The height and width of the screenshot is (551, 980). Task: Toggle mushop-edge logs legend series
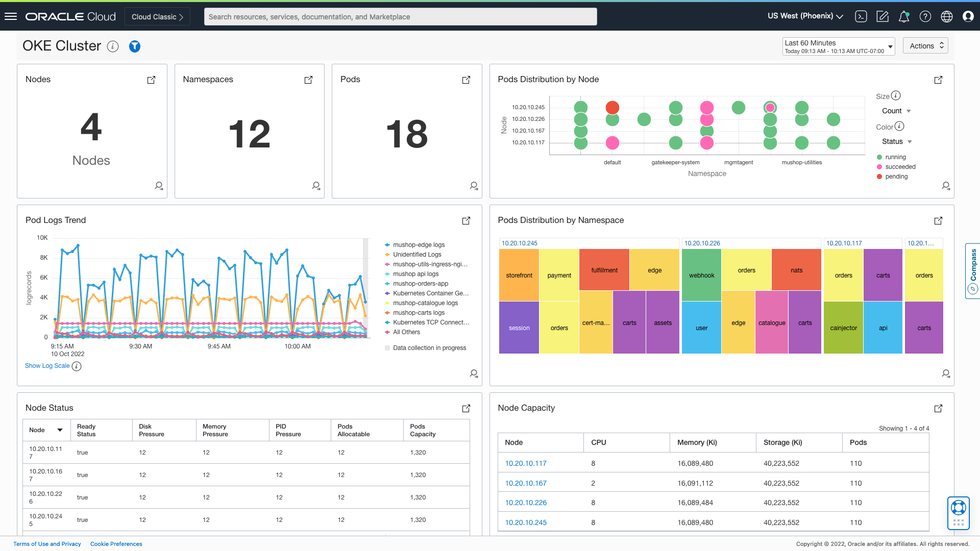point(419,245)
